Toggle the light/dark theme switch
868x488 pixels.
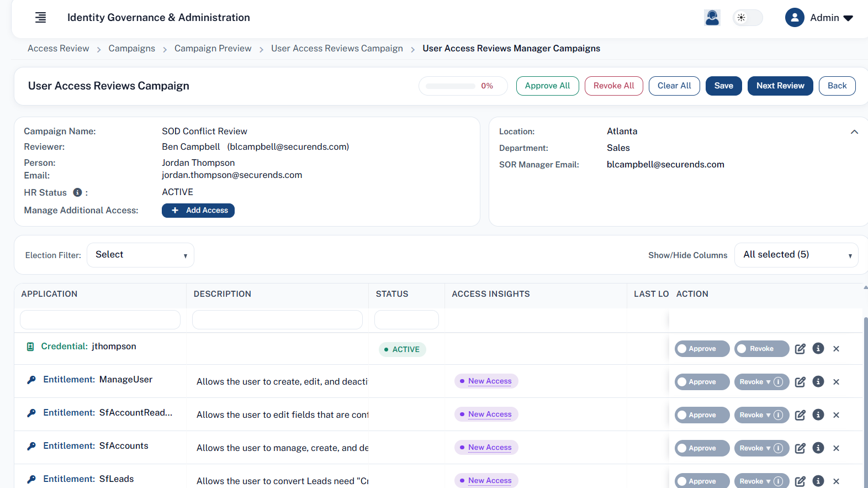click(x=748, y=18)
